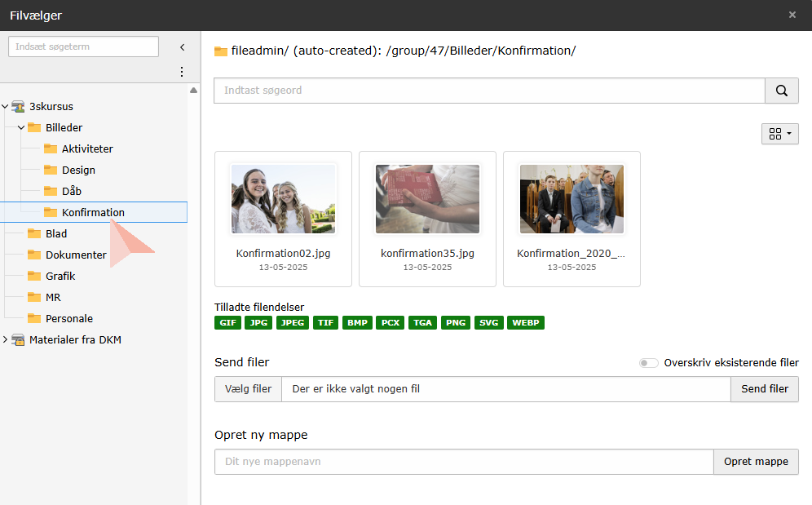Click 'Der er ikke valgt nogen fil' text
Screen dimensions: 812x505
[356, 389]
